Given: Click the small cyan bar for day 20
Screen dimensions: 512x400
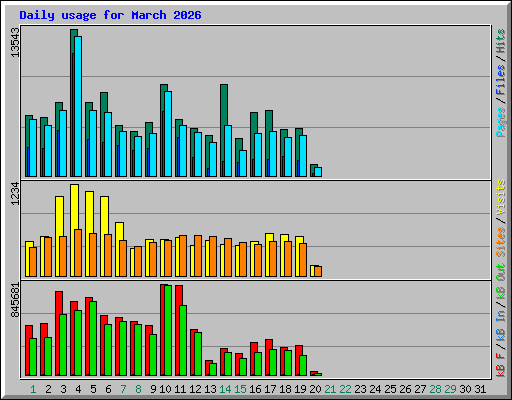Looking at the screenshot, I should [318, 172].
